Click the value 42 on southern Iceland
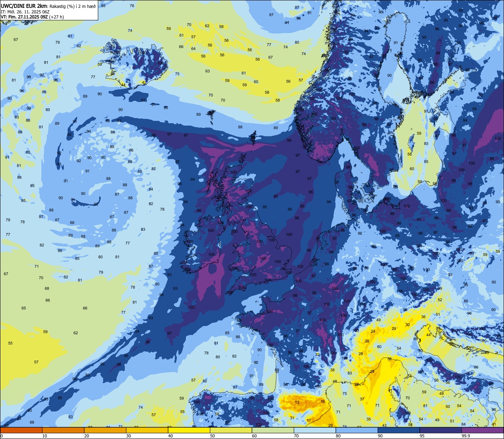The width and height of the screenshot is (504, 439). [x=144, y=83]
